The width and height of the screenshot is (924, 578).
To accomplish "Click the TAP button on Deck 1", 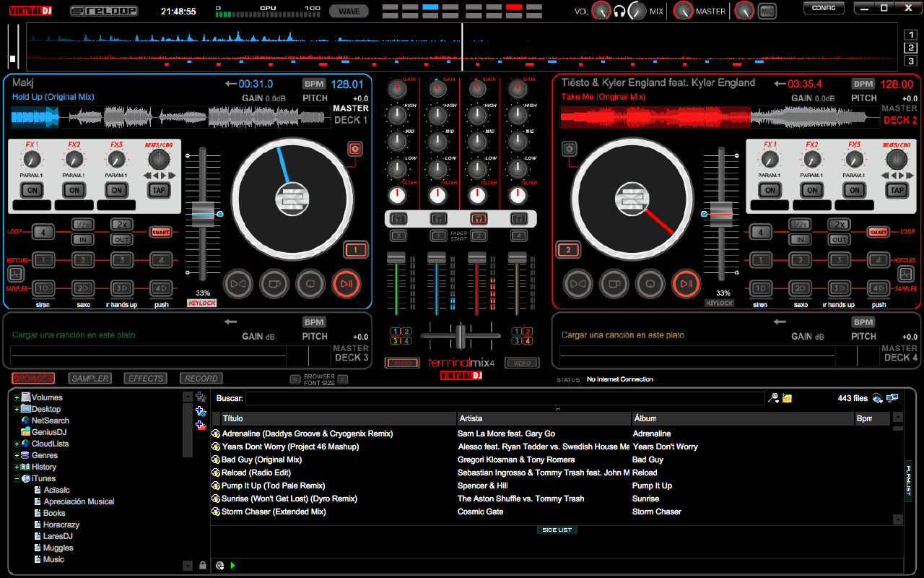I will [158, 190].
